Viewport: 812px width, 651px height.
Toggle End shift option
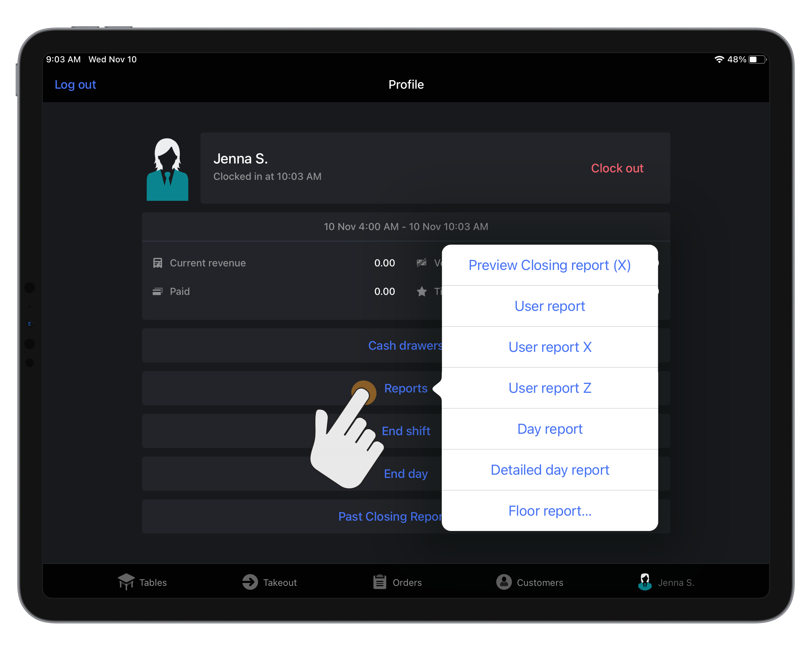pos(406,431)
